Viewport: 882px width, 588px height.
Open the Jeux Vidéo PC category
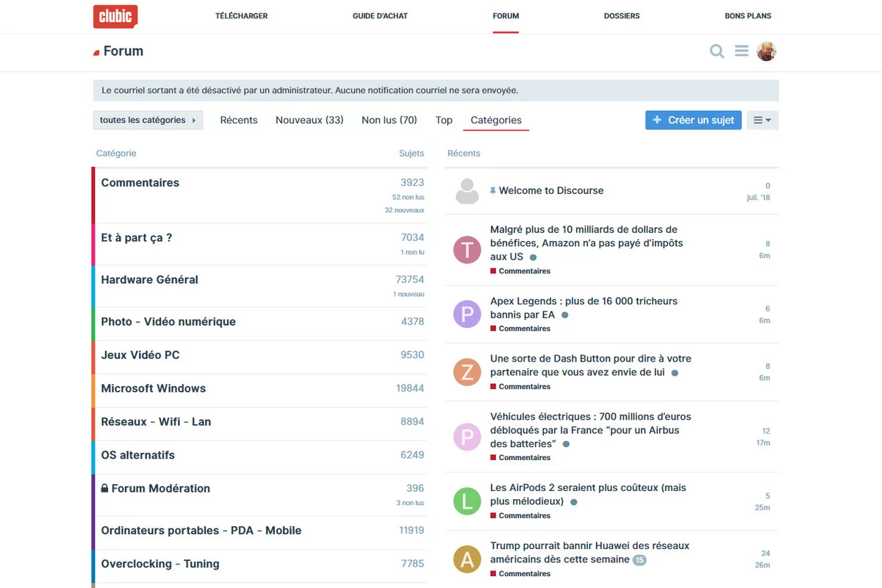(140, 355)
